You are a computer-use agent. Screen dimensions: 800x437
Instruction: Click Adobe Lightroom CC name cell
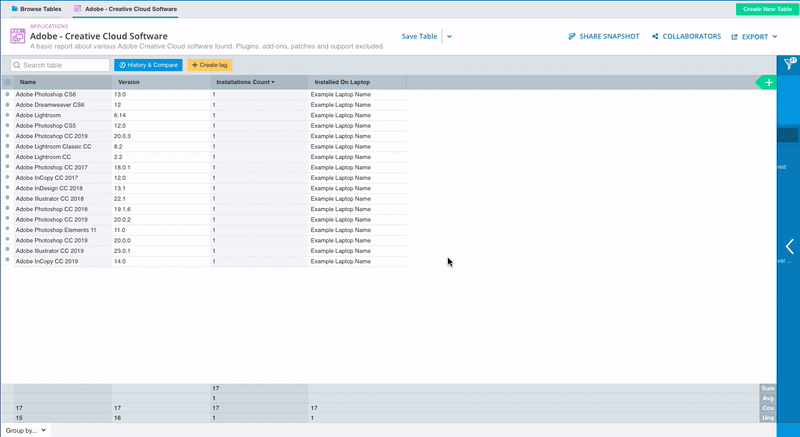(63, 157)
